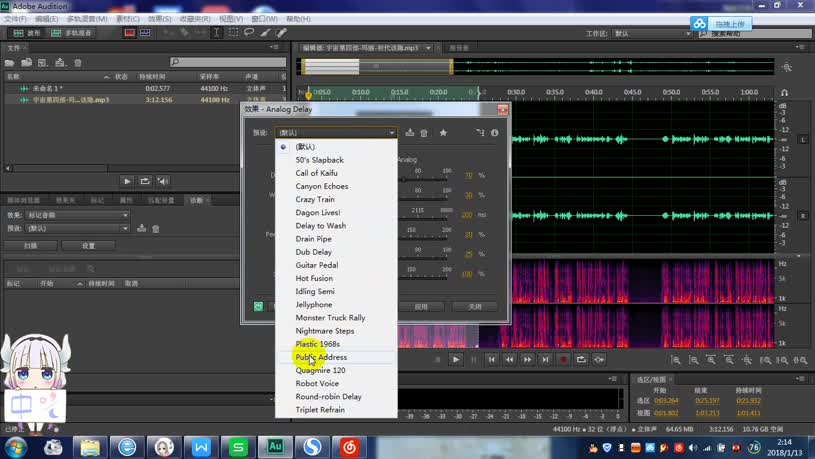Click the Play button in transport controls

coord(456,359)
